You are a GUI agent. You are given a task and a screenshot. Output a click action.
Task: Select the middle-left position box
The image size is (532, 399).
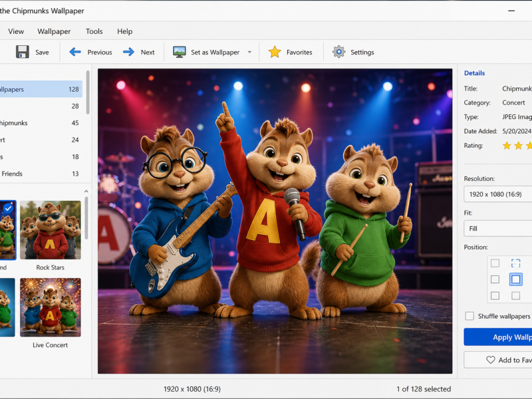pos(495,279)
